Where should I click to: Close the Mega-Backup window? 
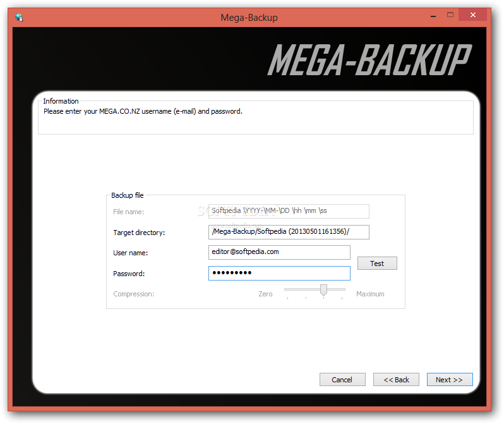(x=473, y=15)
